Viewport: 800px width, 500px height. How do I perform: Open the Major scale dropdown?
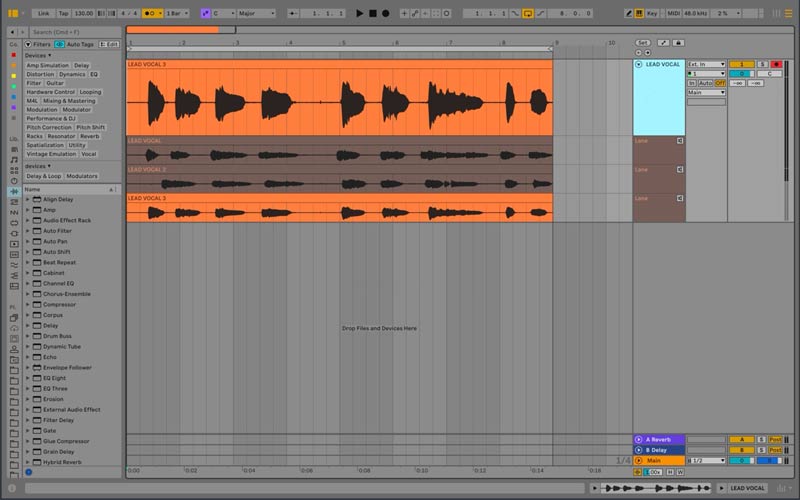coord(257,13)
